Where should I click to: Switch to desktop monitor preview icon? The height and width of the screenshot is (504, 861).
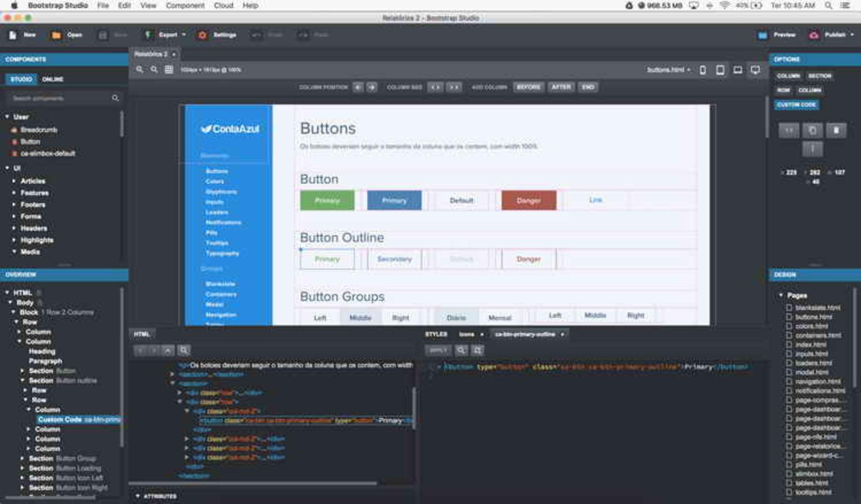click(755, 70)
